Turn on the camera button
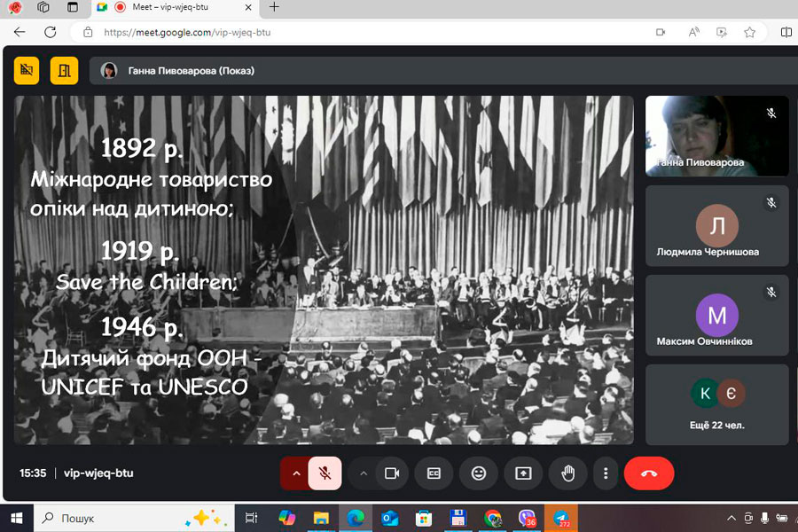 tap(392, 473)
